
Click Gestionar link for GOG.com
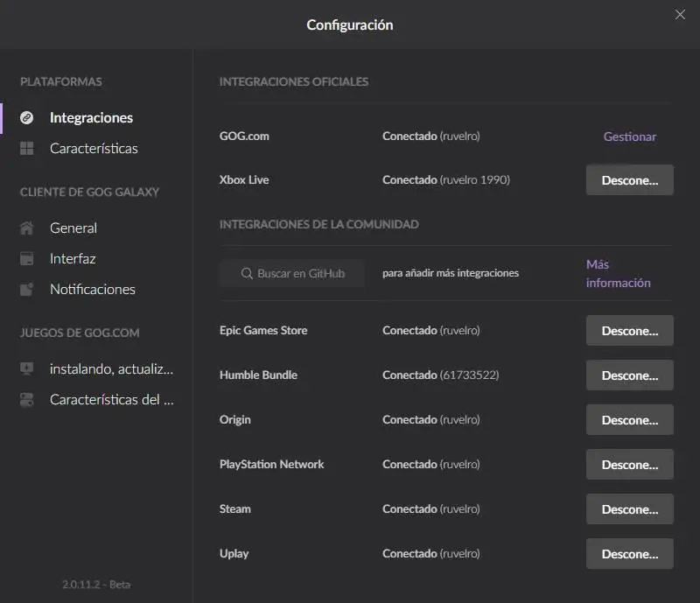pyautogui.click(x=629, y=137)
